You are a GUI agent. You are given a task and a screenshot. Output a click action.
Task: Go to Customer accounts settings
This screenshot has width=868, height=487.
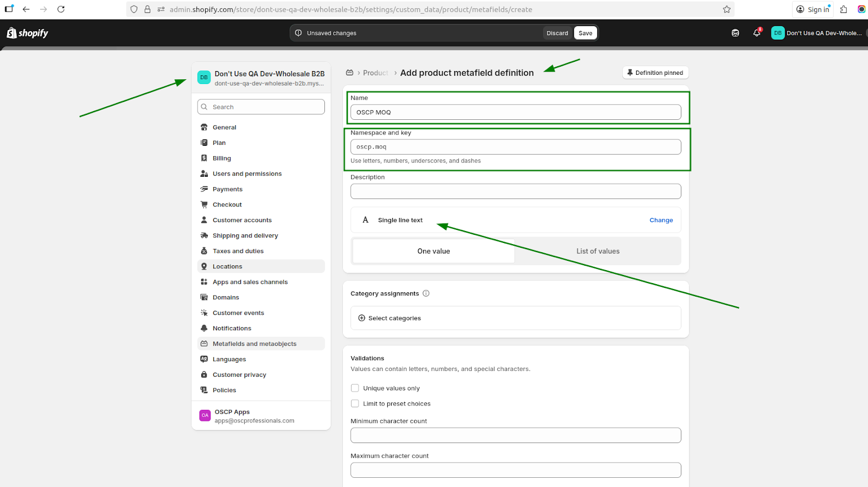pos(242,220)
